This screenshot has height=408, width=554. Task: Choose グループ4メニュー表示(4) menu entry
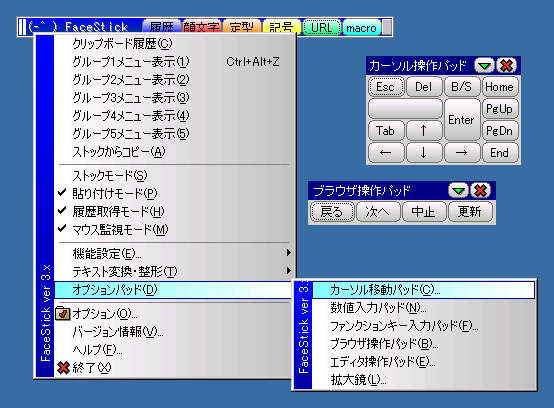click(175, 116)
